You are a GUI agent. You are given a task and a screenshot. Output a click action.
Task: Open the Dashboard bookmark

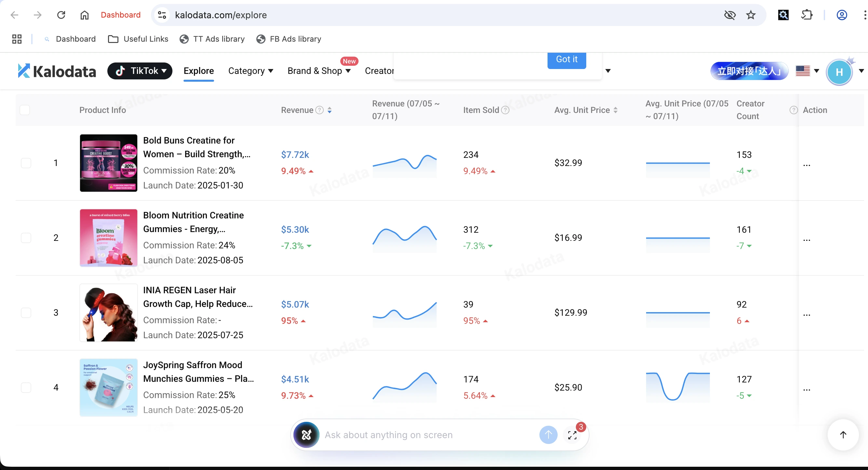70,39
